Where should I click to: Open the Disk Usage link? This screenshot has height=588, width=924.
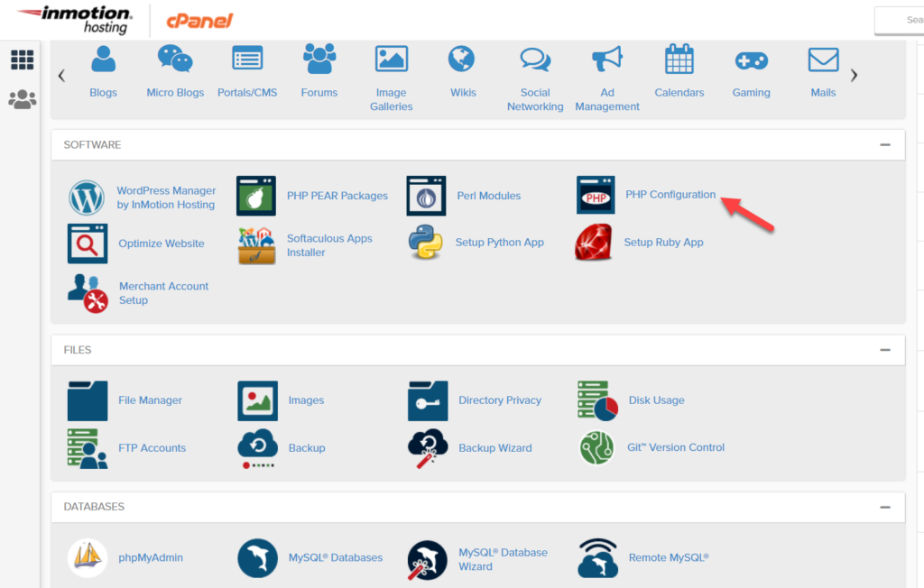pos(657,400)
